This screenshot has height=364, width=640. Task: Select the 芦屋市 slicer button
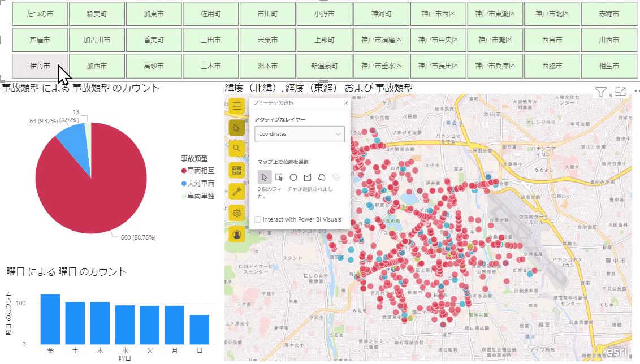[40, 40]
